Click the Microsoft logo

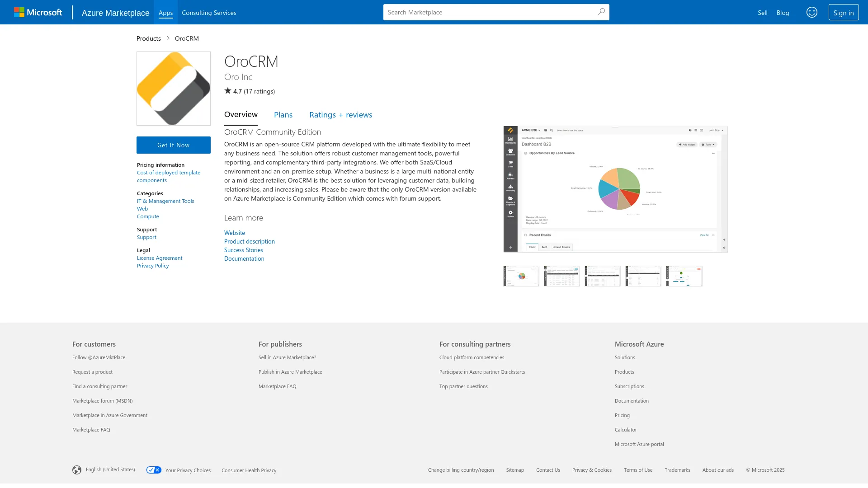(x=38, y=12)
